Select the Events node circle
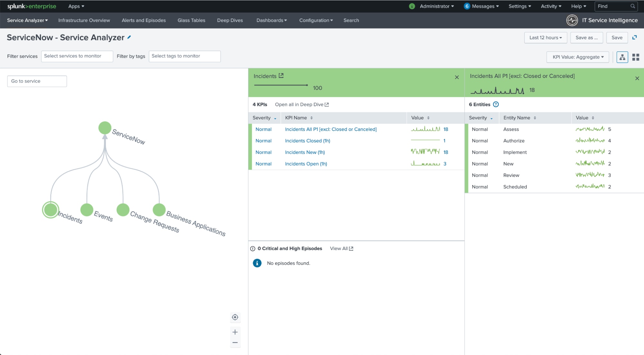Image resolution: width=644 pixels, height=355 pixels. pyautogui.click(x=87, y=210)
